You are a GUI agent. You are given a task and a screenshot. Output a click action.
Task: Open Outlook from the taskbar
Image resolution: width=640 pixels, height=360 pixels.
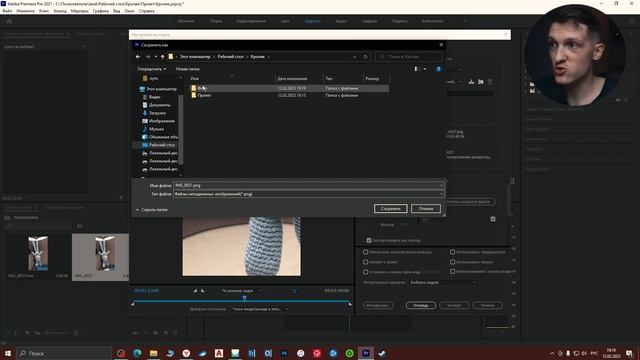(268, 353)
